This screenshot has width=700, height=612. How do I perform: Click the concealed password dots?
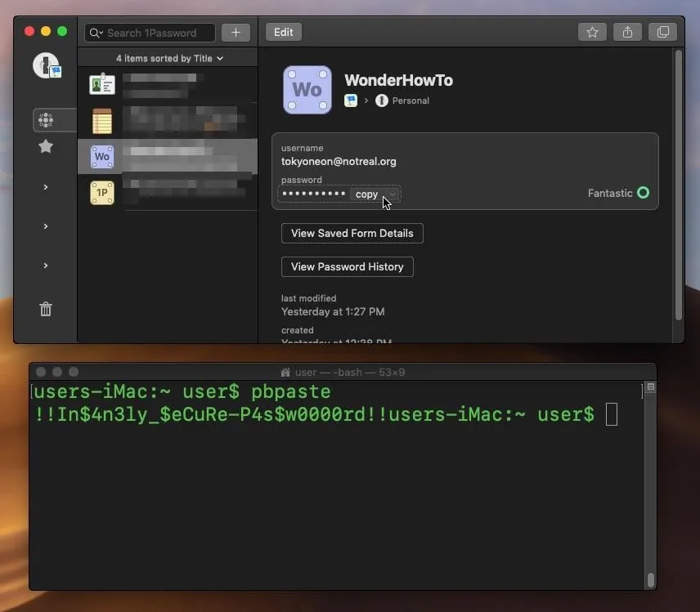(x=314, y=194)
